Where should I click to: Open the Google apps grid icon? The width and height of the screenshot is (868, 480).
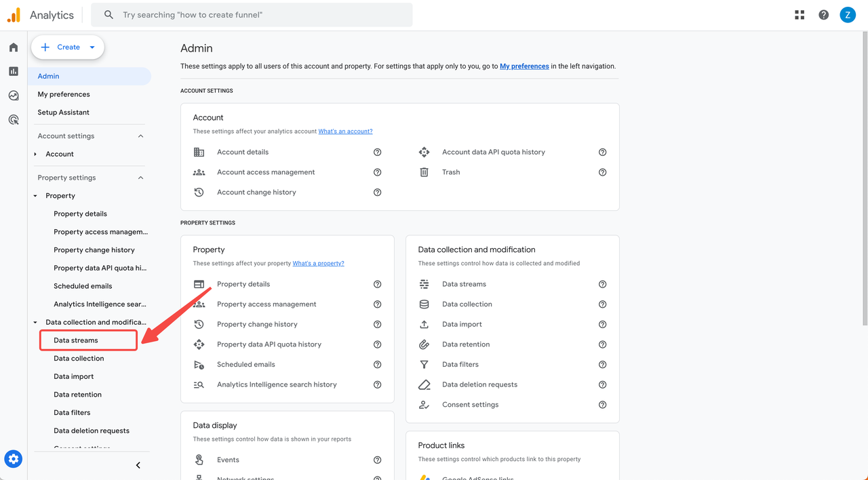[800, 15]
